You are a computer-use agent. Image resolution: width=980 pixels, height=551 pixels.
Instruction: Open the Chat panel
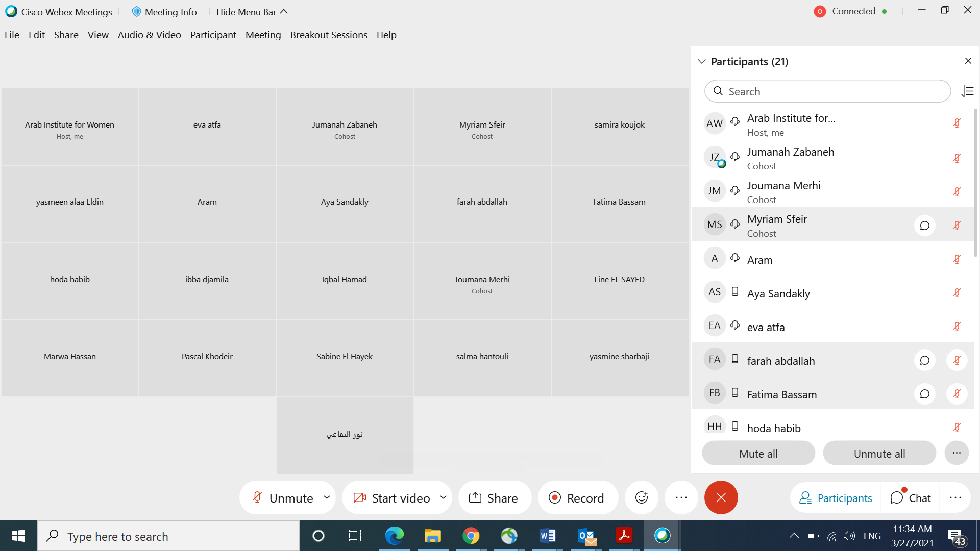tap(911, 497)
